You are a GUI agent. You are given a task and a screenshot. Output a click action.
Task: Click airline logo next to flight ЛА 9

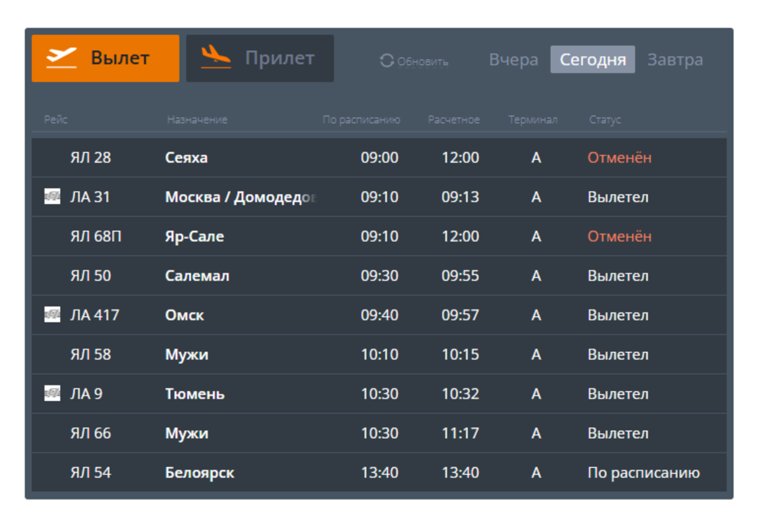coord(53,394)
